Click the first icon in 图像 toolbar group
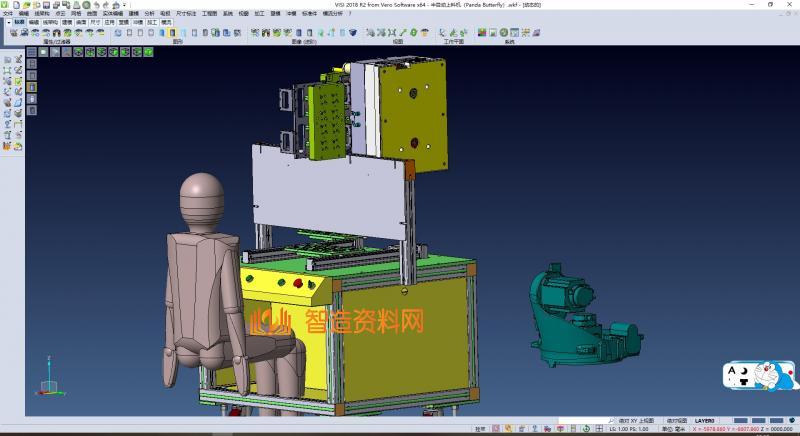Screen dimensions: 800x436 point(255,33)
